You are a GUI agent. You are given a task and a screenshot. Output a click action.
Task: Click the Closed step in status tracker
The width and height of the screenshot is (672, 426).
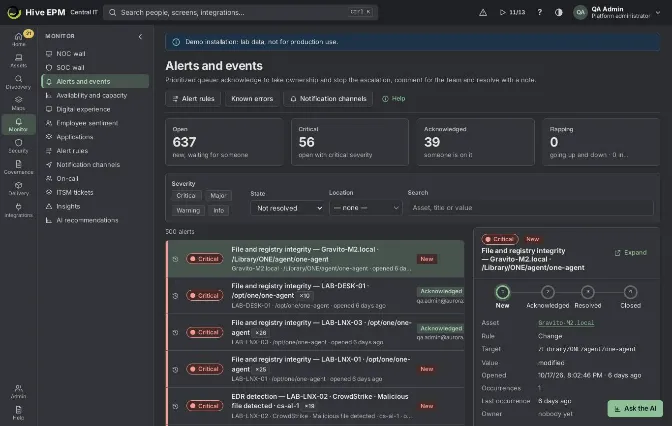click(630, 297)
